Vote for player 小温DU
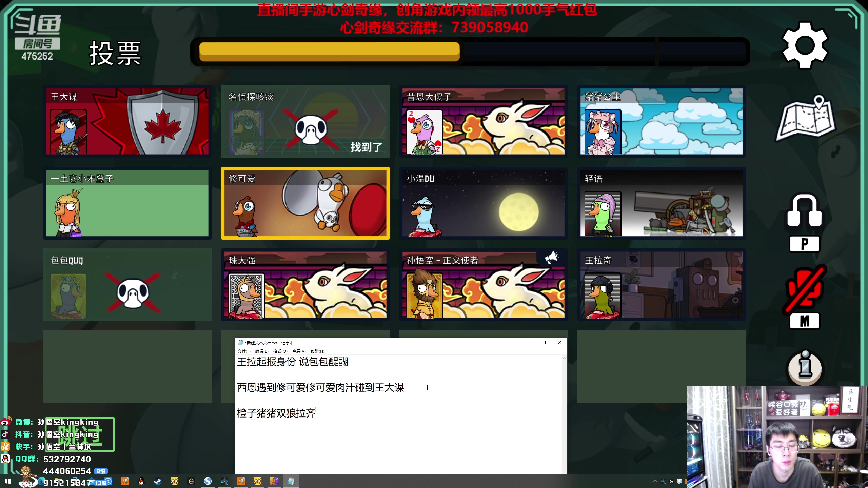The height and width of the screenshot is (488, 868). [483, 203]
